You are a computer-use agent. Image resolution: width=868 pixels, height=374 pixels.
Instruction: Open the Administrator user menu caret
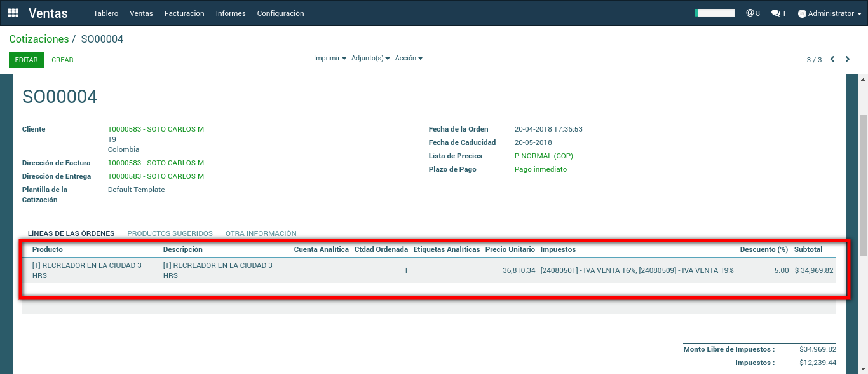click(x=859, y=14)
